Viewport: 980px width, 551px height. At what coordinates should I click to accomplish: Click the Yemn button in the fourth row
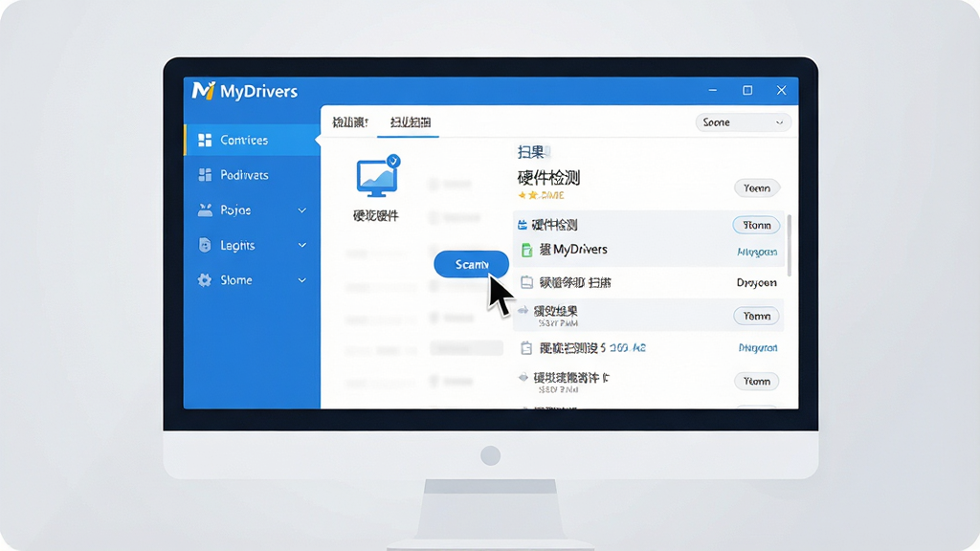point(756,316)
